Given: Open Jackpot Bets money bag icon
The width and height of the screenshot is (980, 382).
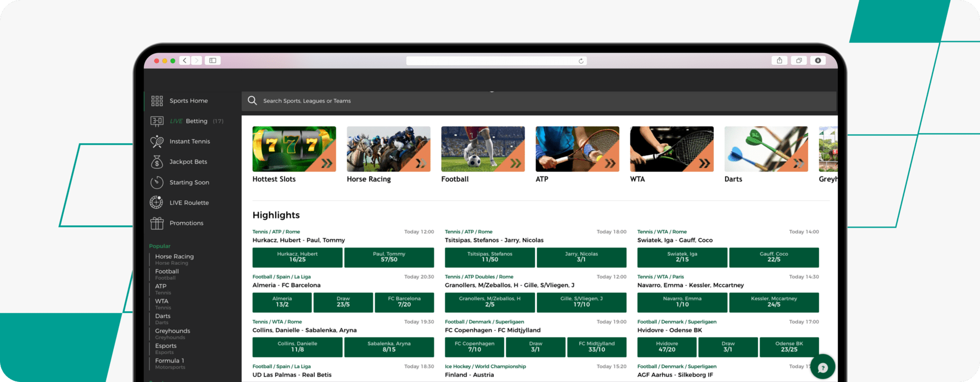Looking at the screenshot, I should click(157, 162).
